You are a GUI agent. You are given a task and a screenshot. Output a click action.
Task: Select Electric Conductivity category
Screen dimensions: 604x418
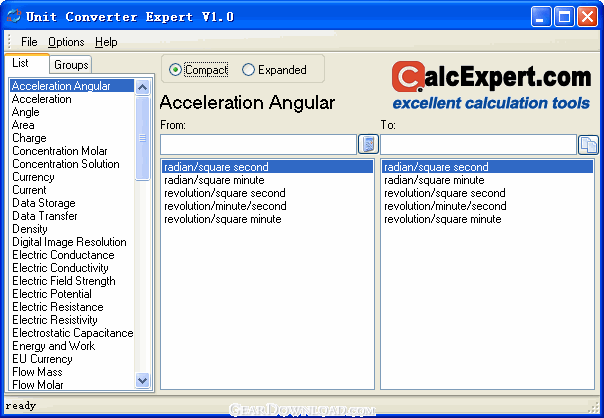[x=72, y=268]
